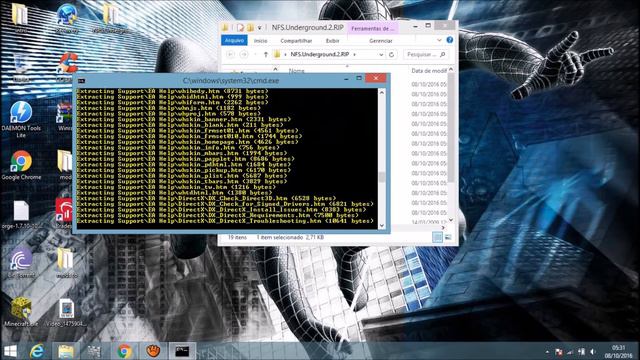Image resolution: width=640 pixels, height=360 pixels.
Task: Open the cmd.exe title bar system icon
Action: coord(81,80)
